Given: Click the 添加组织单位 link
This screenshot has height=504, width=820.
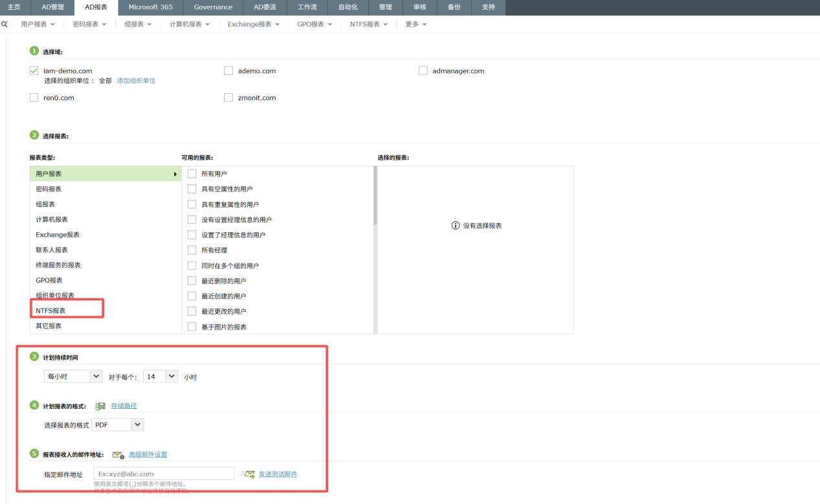Looking at the screenshot, I should [136, 81].
